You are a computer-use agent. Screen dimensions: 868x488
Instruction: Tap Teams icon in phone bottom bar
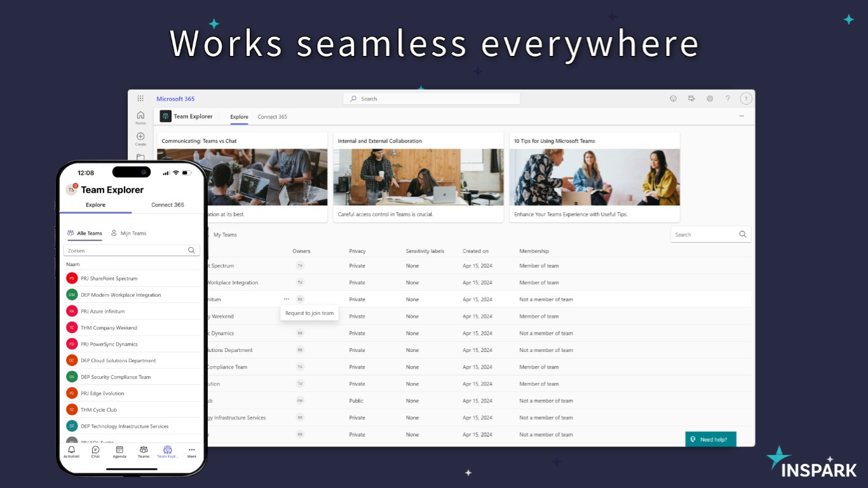click(x=144, y=449)
